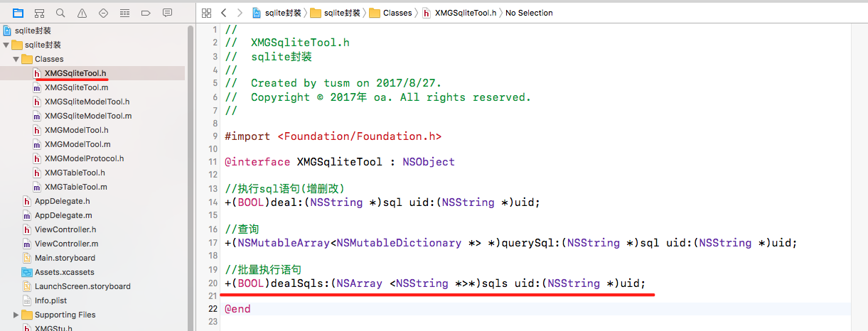Open the related items grid menu

[x=206, y=13]
